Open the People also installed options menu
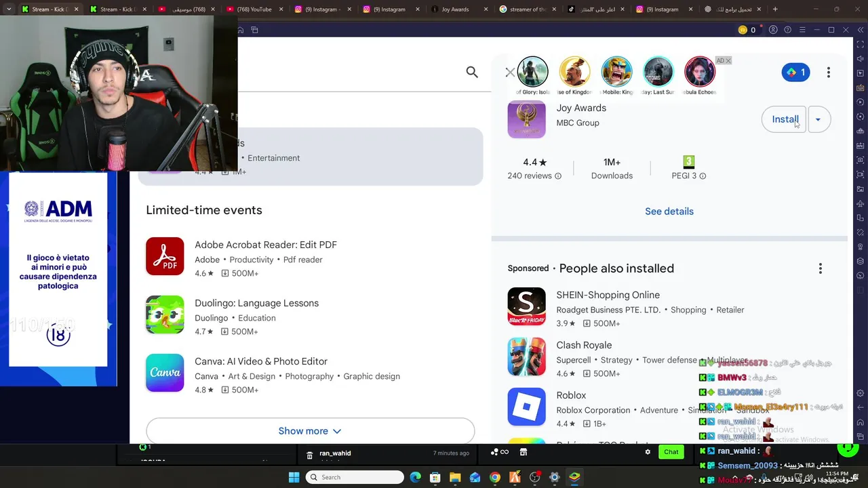Image resolution: width=868 pixels, height=488 pixels. pyautogui.click(x=820, y=268)
